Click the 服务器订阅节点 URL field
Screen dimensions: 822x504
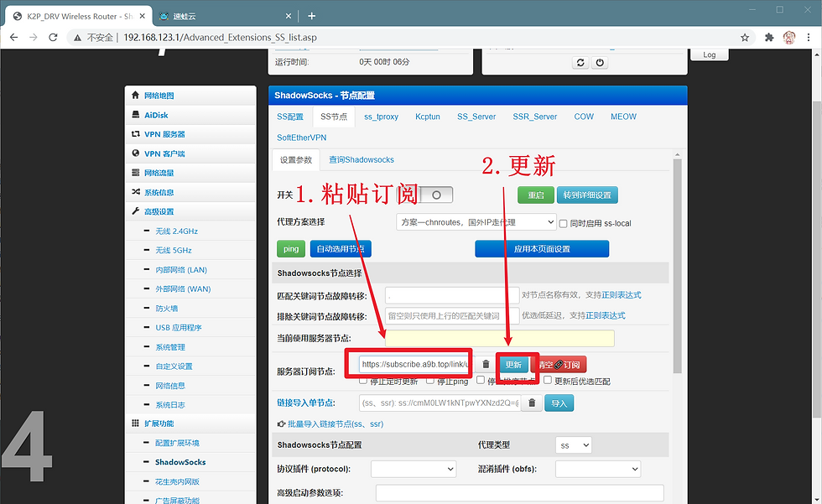[x=414, y=364]
